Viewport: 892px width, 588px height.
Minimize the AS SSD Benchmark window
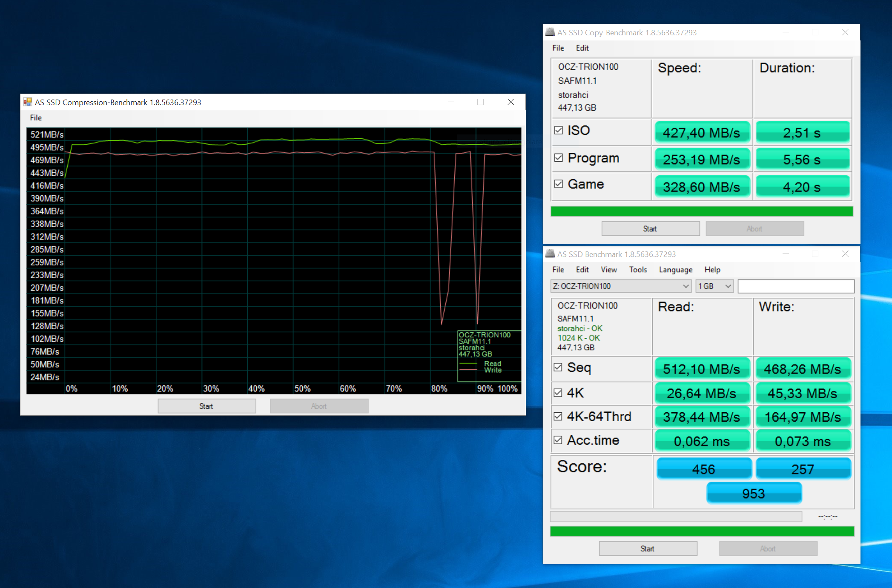786,254
